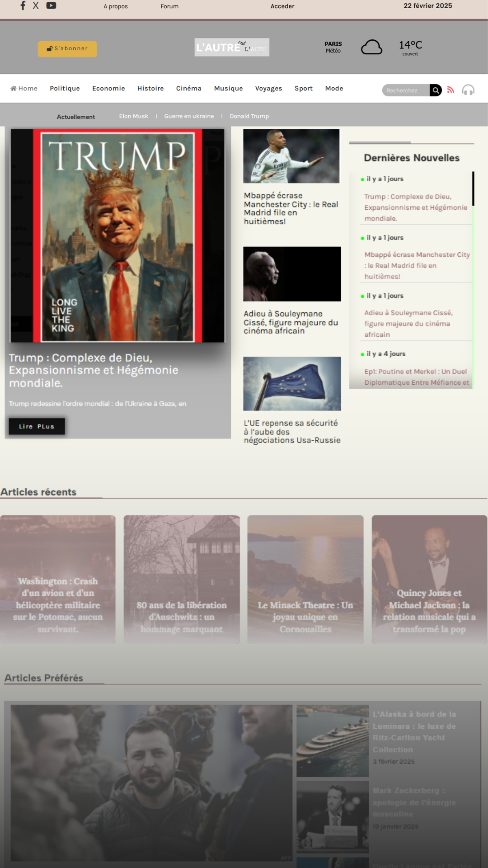Open the Le Minack Theatre article card
The width and height of the screenshot is (488, 868).
point(305,579)
